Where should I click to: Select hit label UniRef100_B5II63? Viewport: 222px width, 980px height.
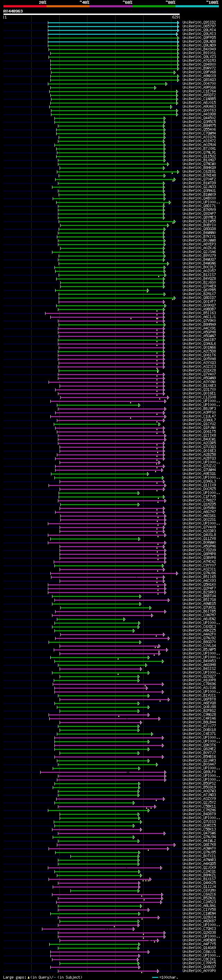pyautogui.click(x=199, y=313)
